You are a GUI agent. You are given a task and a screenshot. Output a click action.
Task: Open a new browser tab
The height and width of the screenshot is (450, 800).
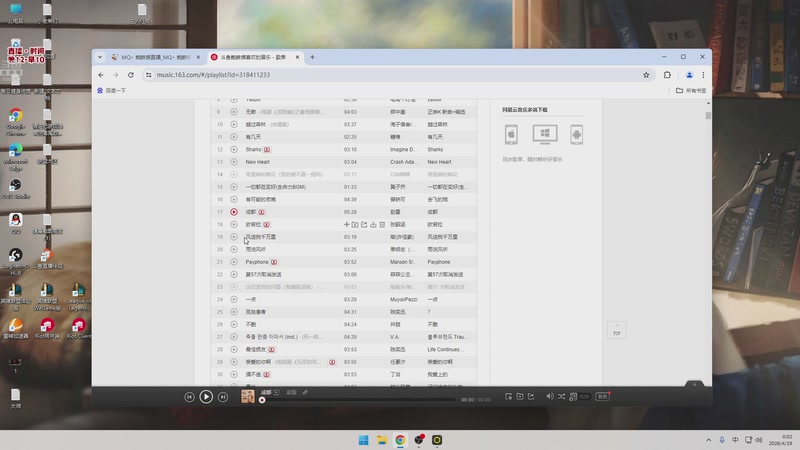pos(312,57)
